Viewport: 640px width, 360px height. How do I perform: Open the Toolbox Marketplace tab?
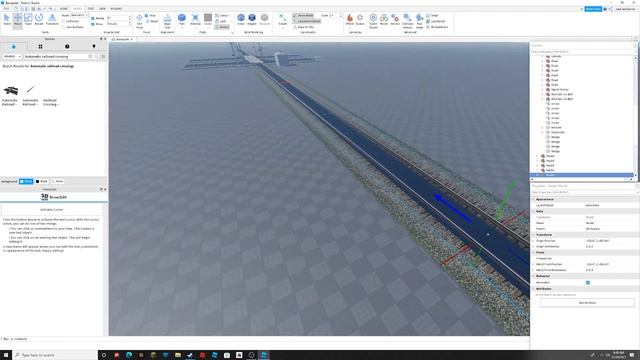(x=13, y=47)
